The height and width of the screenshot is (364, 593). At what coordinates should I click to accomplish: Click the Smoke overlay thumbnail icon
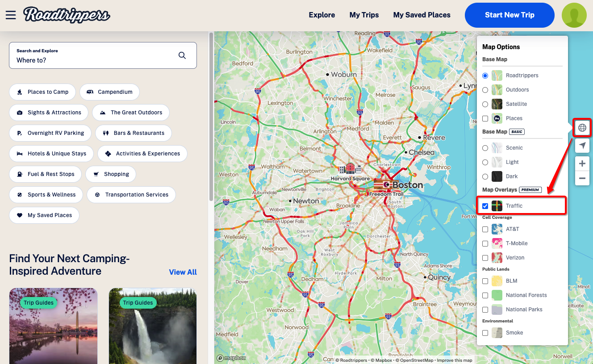[x=497, y=333]
